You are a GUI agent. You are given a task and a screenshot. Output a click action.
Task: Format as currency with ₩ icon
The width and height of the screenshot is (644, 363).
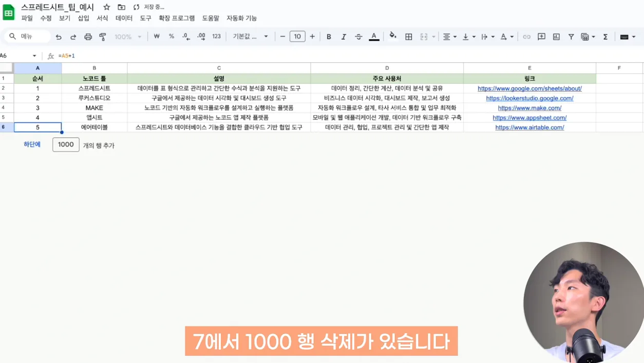pos(157,37)
